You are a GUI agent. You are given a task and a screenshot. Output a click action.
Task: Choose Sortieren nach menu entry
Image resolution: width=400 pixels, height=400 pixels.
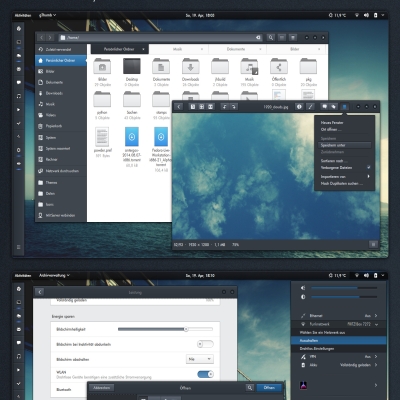pos(345,161)
